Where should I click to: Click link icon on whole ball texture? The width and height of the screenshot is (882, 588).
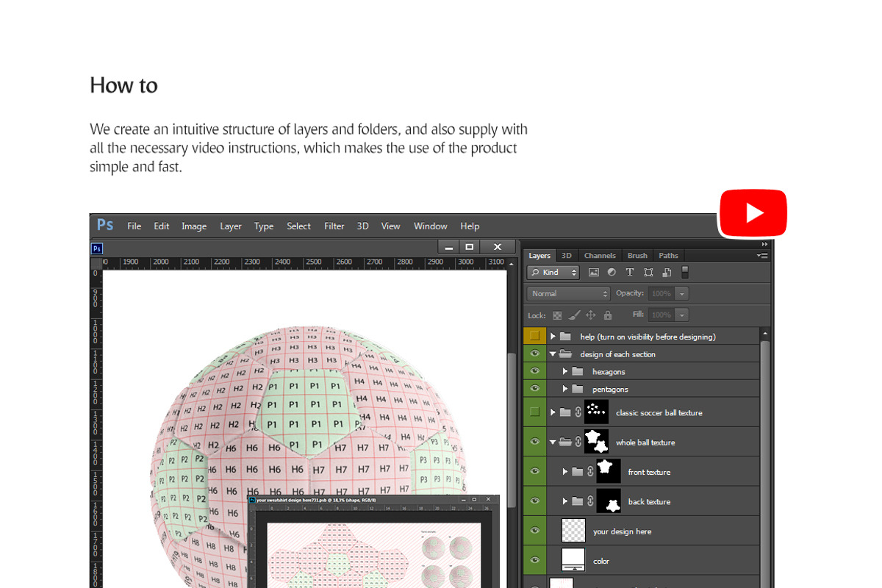(x=578, y=442)
